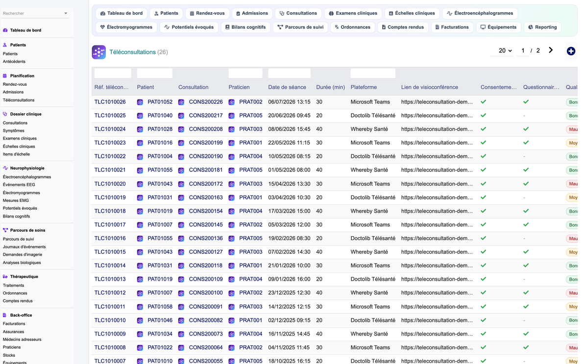588x364 pixels.
Task: Open Demandes d'imagerie in sidebar
Action: [x=23, y=255]
